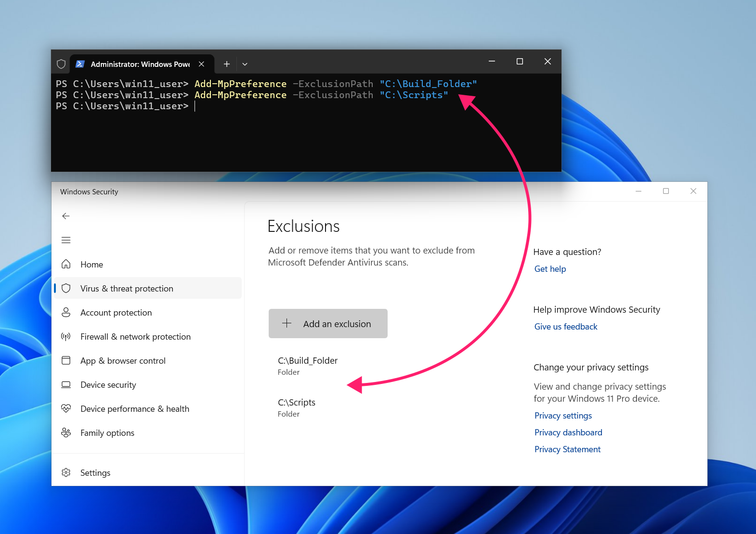Screen dimensions: 756x534
Task: Open the Get help link
Action: pos(550,269)
